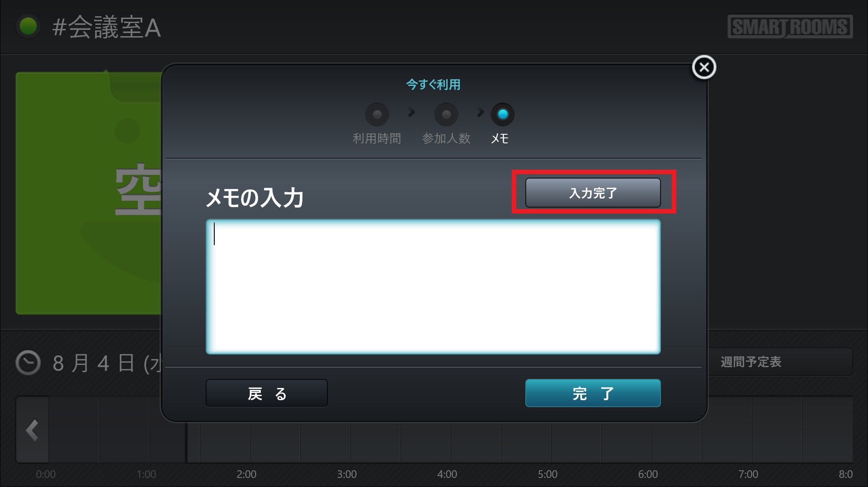868x487 pixels.
Task: Click into the memo text area
Action: pyautogui.click(x=433, y=287)
